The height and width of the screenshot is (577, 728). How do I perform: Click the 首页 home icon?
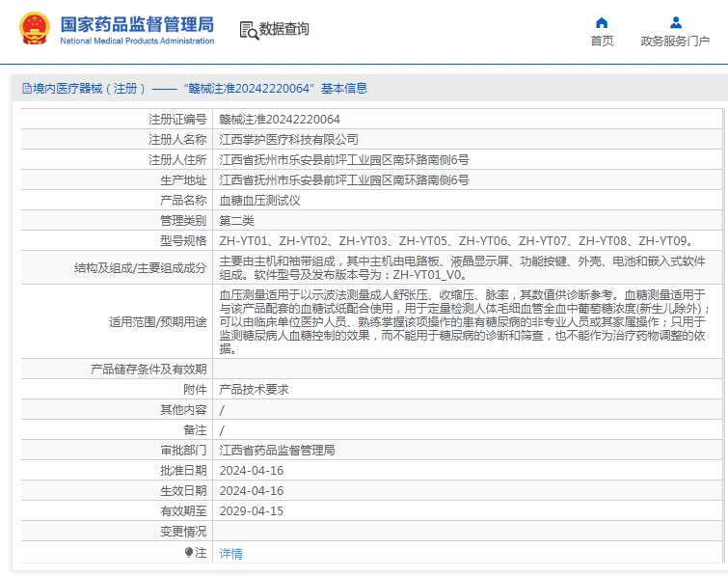tap(602, 23)
